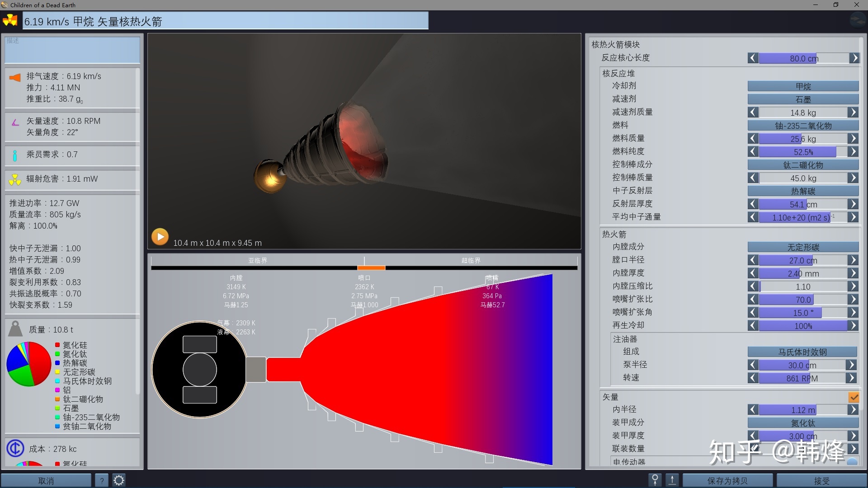Image resolution: width=868 pixels, height=488 pixels.
Task: Click the left stats panel scrollbar
Action: [x=137, y=230]
